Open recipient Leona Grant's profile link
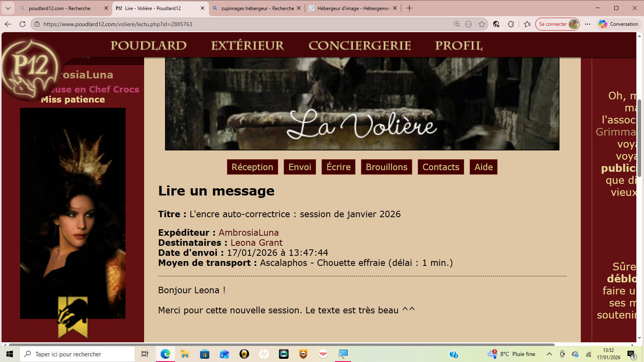 (256, 243)
